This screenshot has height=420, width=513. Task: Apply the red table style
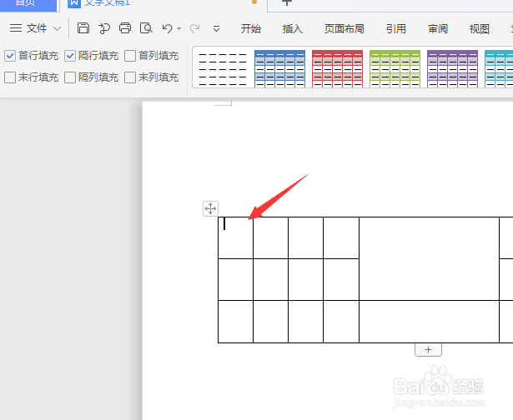pyautogui.click(x=337, y=69)
